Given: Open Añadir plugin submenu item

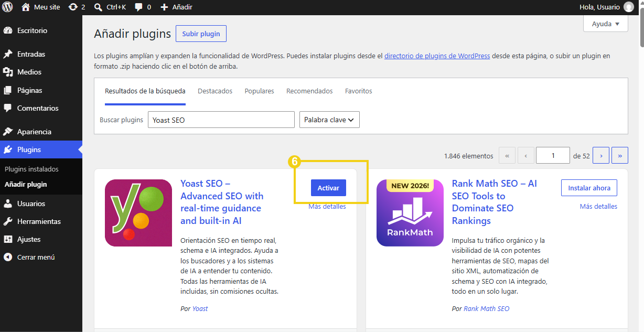Looking at the screenshot, I should click(26, 184).
